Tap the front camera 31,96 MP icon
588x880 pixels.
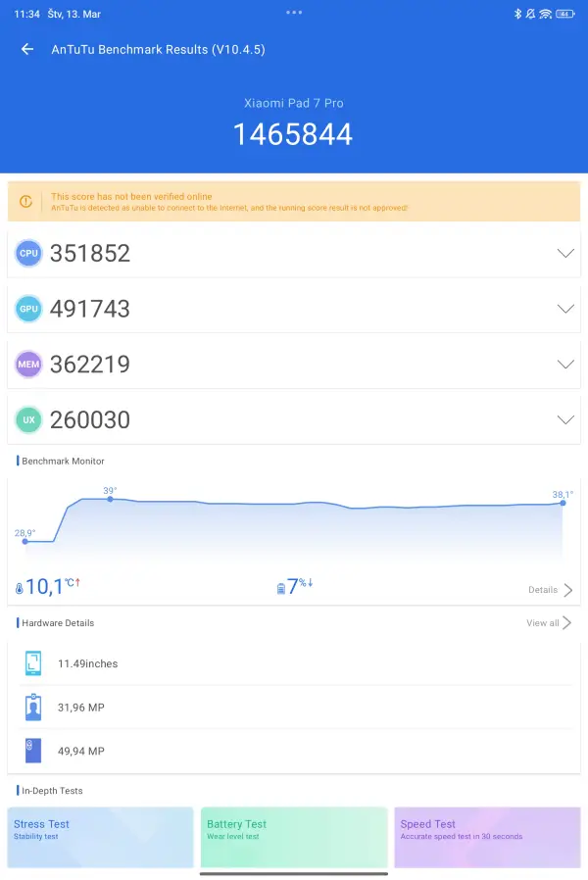tap(33, 708)
